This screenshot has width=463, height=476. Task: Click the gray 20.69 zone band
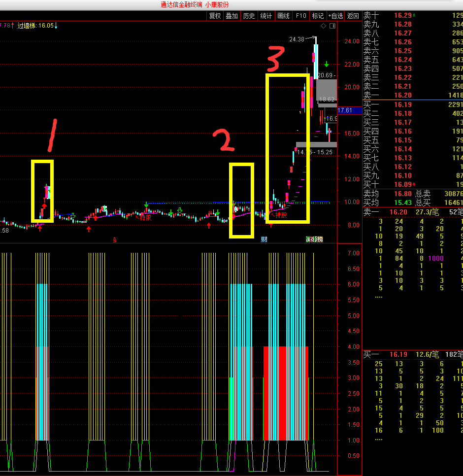pyautogui.click(x=327, y=90)
